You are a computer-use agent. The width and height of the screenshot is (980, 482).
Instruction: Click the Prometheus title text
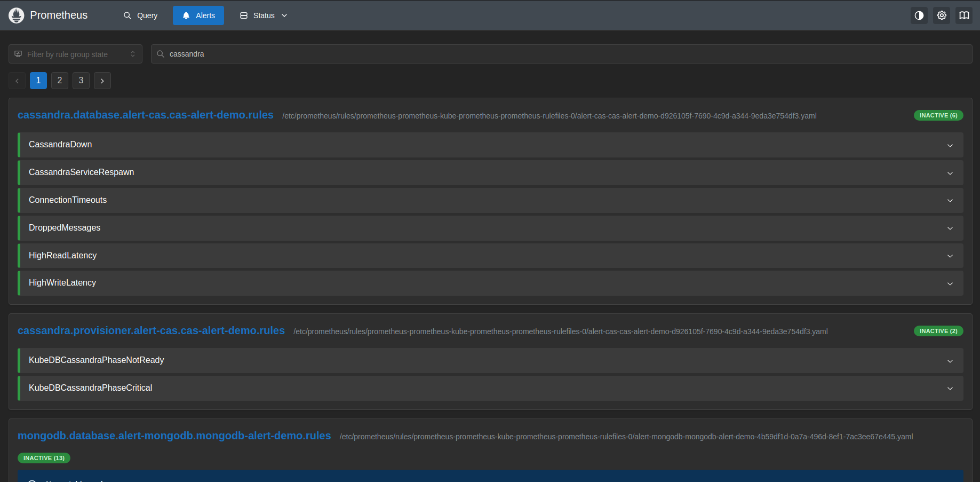coord(59,15)
